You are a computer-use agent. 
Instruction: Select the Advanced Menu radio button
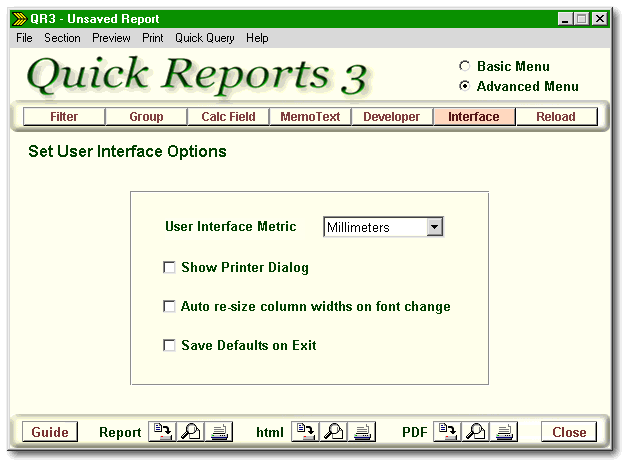[464, 86]
